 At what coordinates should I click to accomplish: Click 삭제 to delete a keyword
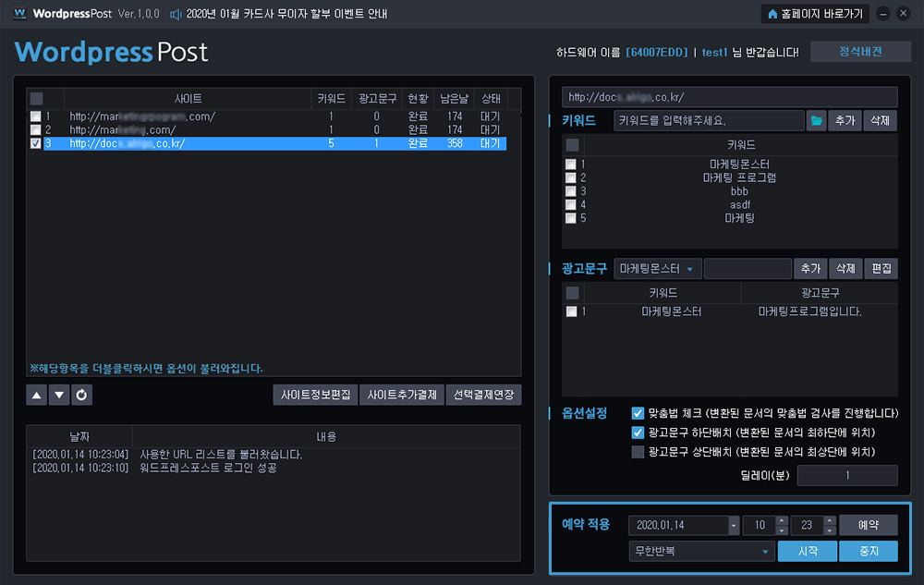(x=880, y=120)
